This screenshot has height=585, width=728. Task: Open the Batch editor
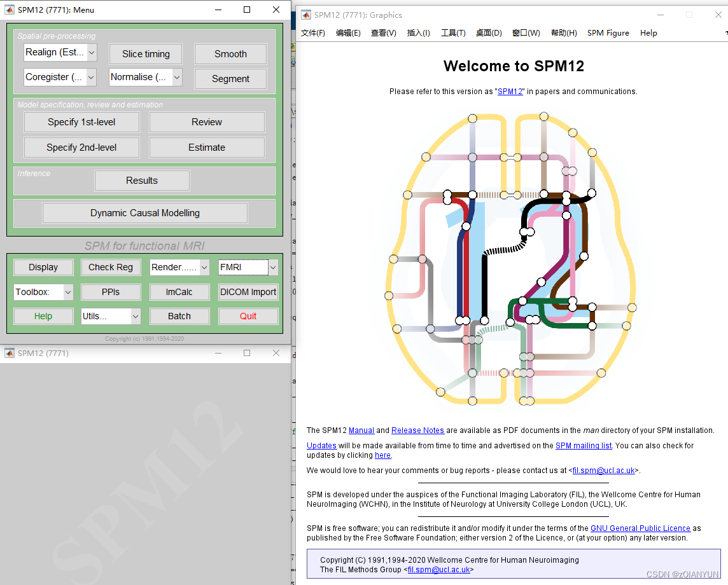[x=179, y=317]
